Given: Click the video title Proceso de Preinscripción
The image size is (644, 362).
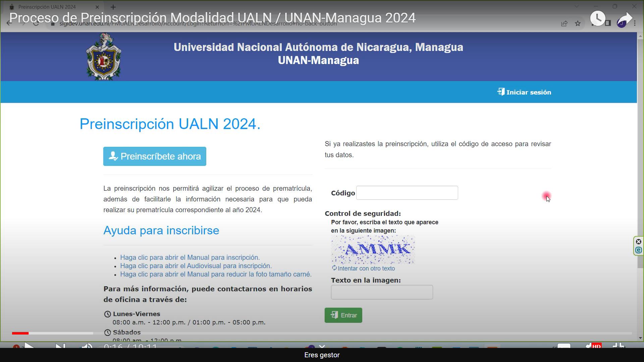Looking at the screenshot, I should 212,18.
